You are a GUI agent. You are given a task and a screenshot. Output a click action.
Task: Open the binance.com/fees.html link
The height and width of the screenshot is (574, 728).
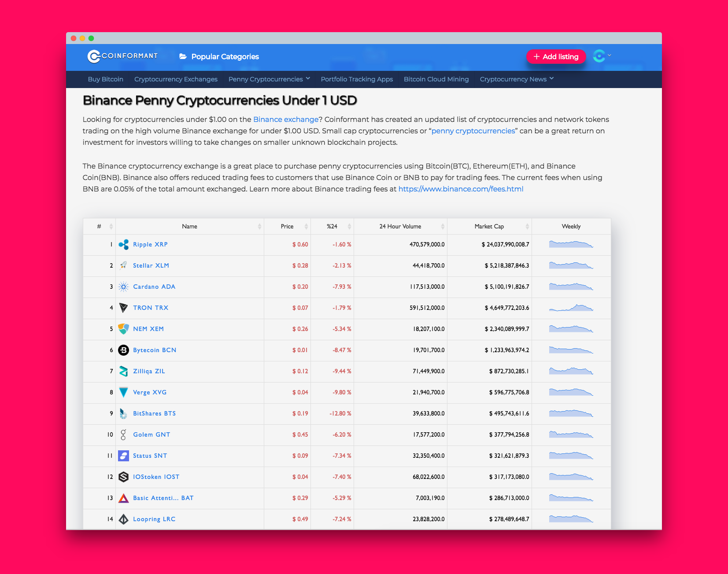point(461,189)
